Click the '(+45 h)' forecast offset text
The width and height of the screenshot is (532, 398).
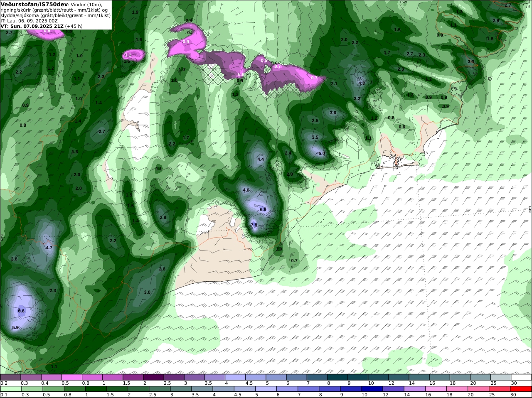tap(74, 26)
